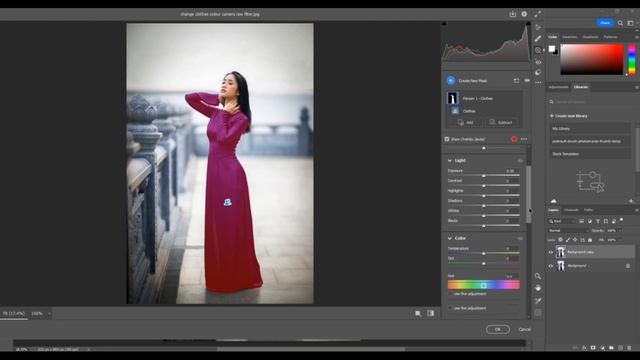Viewport: 640px width, 360px height.
Task: Click highlight clipping warning triangle on histogram
Action: coord(528,24)
